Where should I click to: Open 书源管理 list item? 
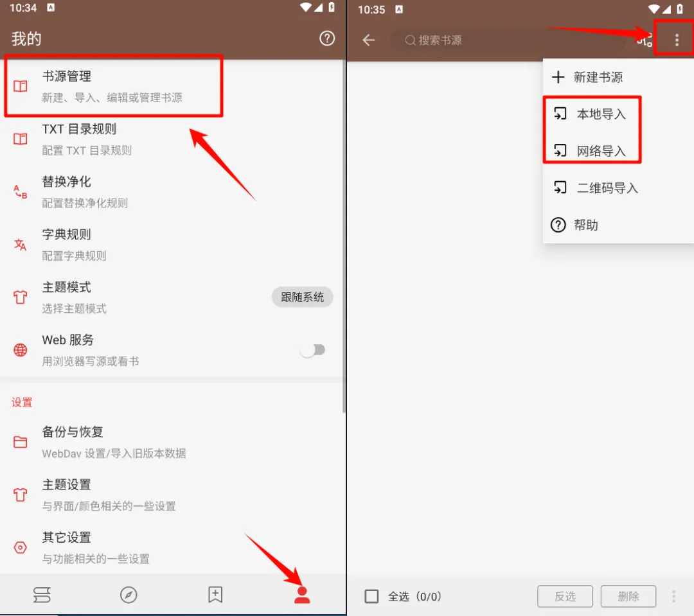click(x=114, y=86)
